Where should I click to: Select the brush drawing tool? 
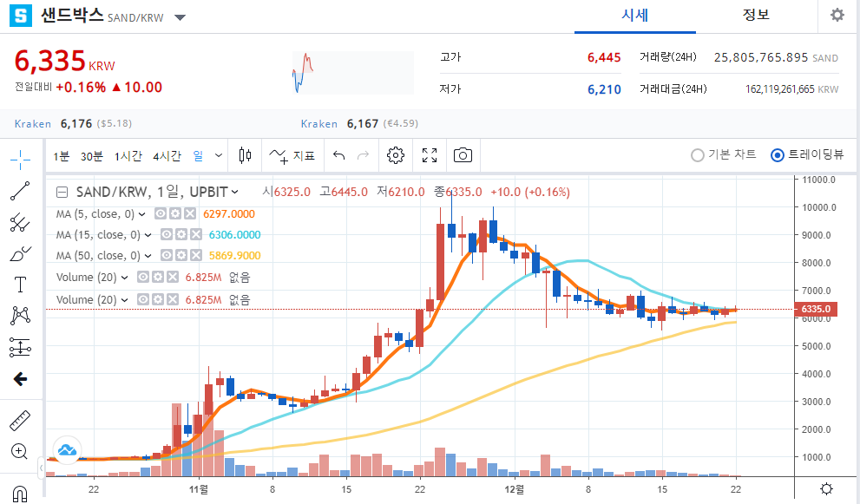tap(20, 254)
